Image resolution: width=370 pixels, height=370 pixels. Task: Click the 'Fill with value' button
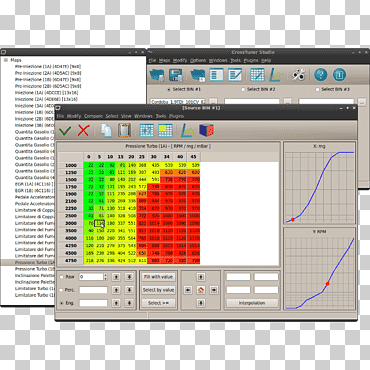point(158,277)
